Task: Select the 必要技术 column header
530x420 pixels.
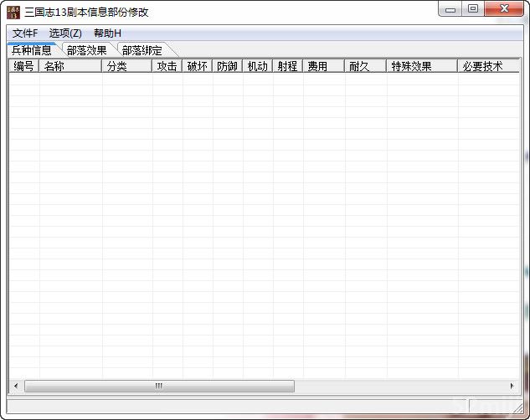Action: tap(487, 66)
